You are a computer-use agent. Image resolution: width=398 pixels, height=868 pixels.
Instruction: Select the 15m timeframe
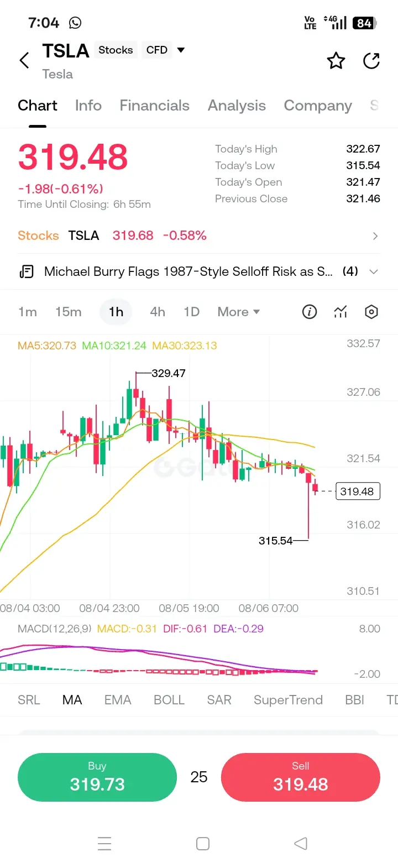pyautogui.click(x=69, y=312)
